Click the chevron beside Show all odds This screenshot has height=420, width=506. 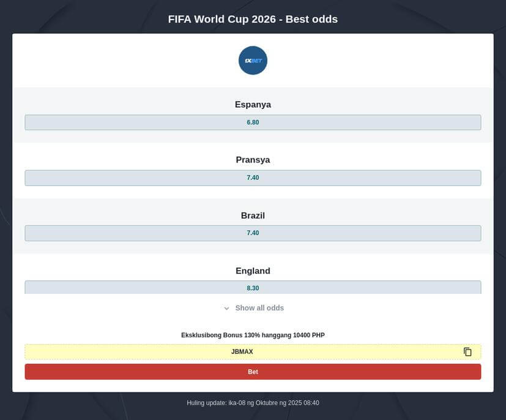click(x=226, y=309)
